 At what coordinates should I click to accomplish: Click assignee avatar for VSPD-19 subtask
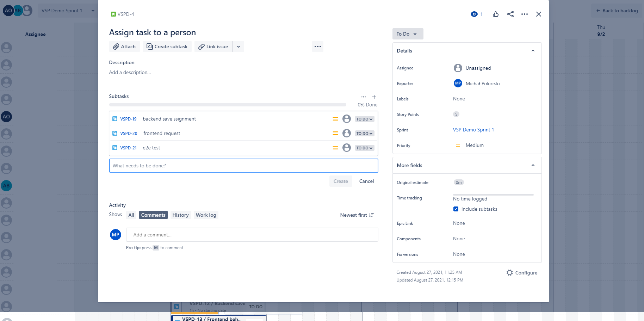click(346, 119)
